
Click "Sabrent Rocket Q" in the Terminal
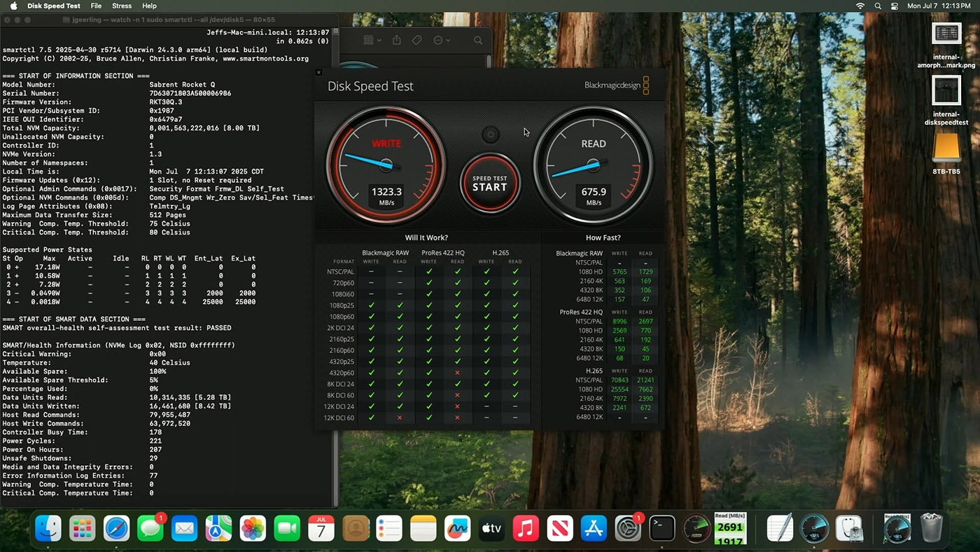[182, 85]
